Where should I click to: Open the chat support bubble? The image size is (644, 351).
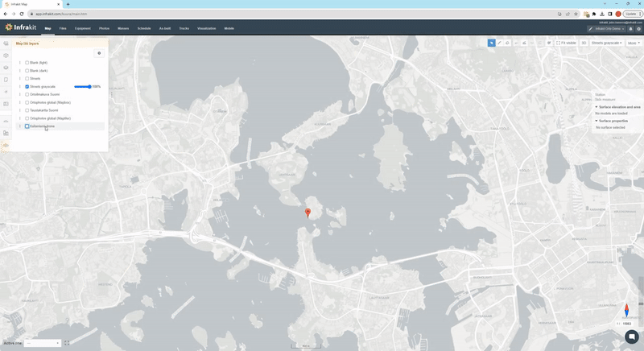[631, 337]
